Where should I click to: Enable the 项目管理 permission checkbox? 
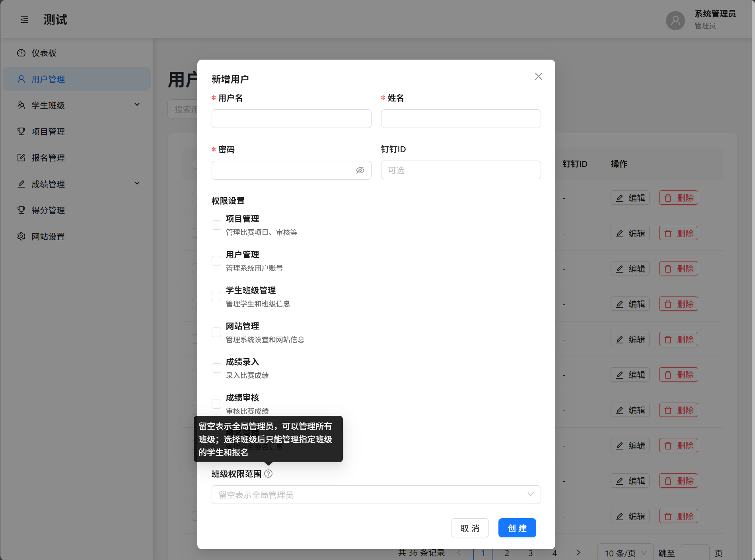coord(216,225)
